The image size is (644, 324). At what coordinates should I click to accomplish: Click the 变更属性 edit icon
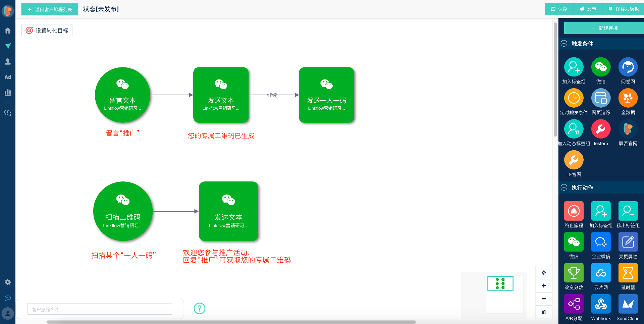pos(628,242)
